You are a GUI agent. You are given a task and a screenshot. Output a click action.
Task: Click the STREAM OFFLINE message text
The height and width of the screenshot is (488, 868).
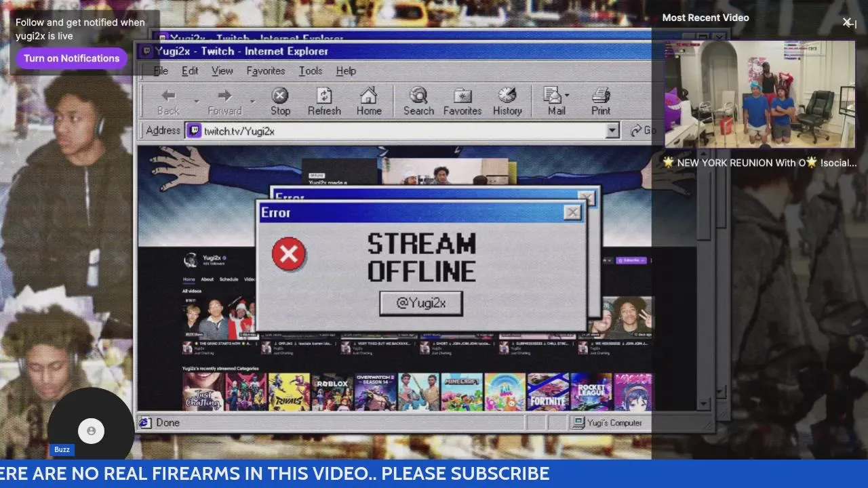tap(421, 257)
